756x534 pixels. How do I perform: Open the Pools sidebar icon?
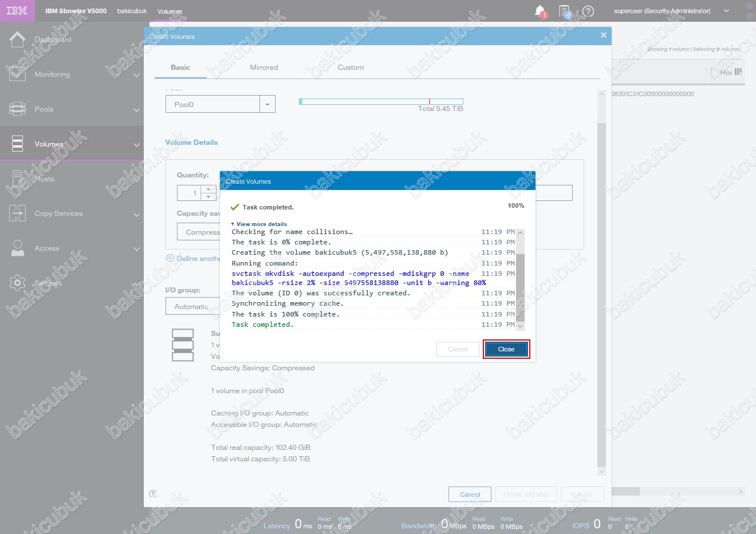[17, 109]
